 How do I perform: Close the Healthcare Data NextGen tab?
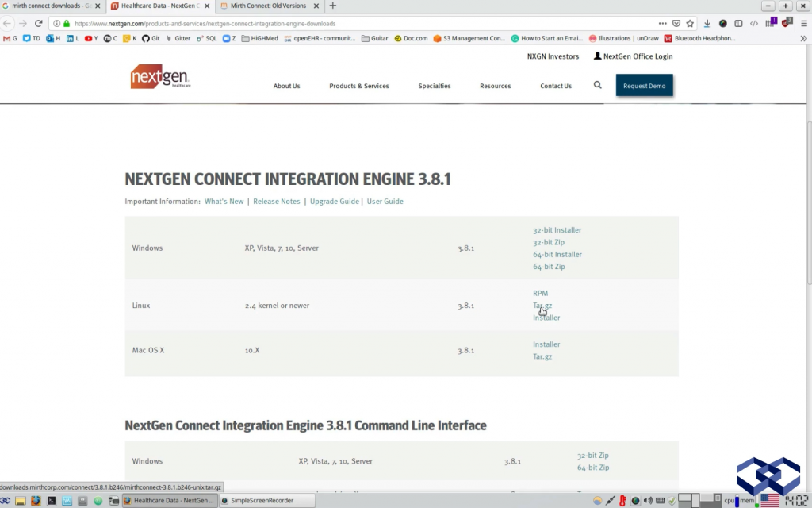point(207,6)
